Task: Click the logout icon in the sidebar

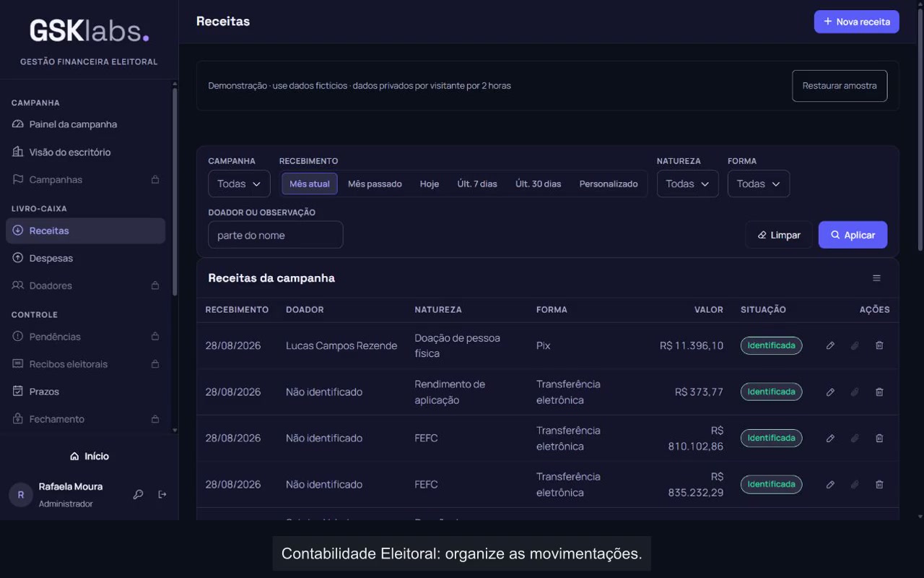Action: [162, 494]
